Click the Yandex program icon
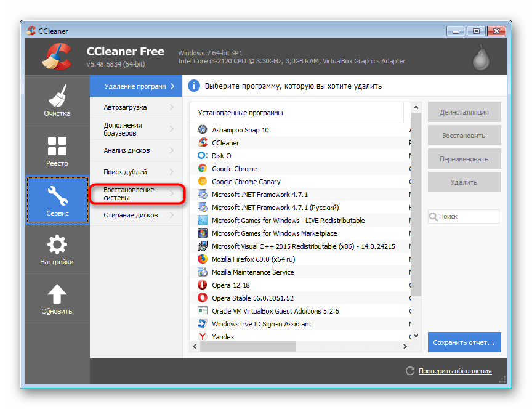Viewport: 532px width, 409px height. click(x=203, y=336)
